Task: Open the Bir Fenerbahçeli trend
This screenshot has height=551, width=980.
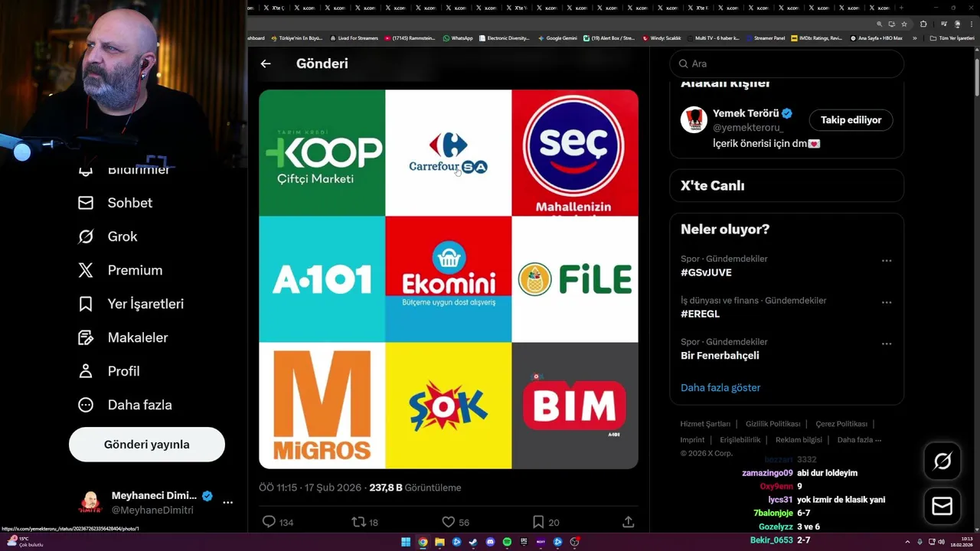Action: click(x=720, y=355)
